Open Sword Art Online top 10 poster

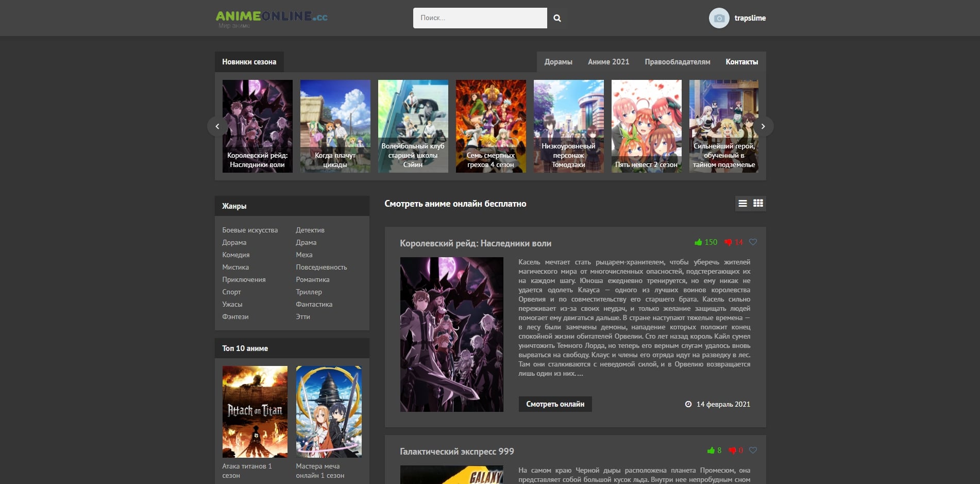click(329, 412)
